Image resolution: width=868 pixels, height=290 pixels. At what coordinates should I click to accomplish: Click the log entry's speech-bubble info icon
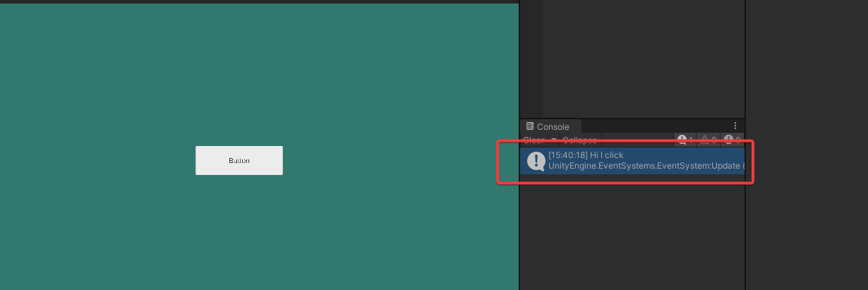(x=536, y=161)
